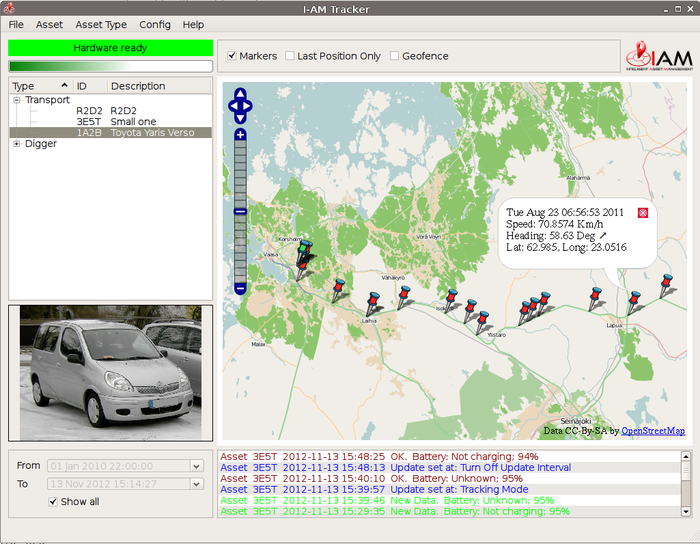Image resolution: width=700 pixels, height=544 pixels.
Task: Click the zoom slider handle on the map
Action: [x=240, y=212]
